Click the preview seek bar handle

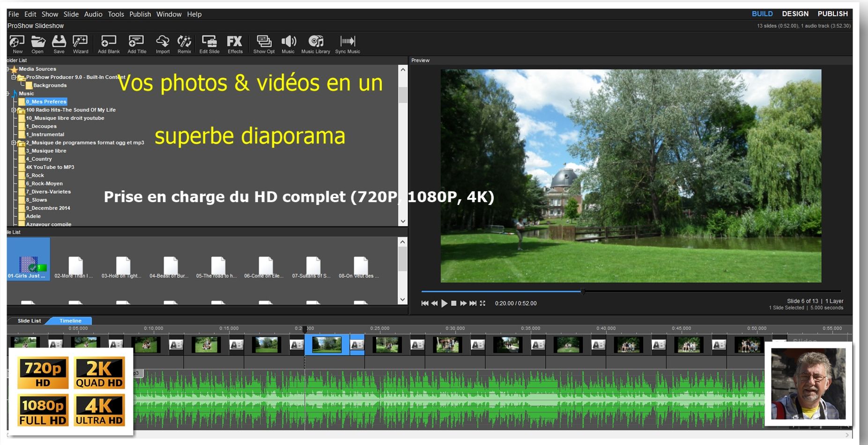(583, 291)
